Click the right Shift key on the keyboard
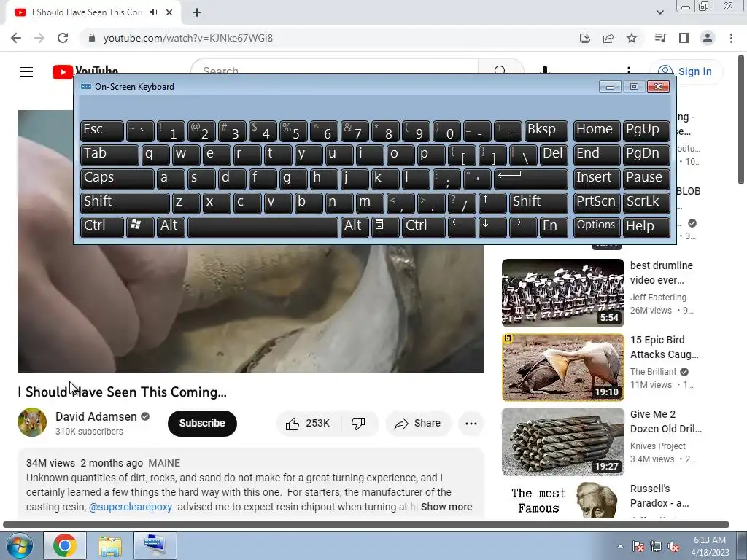Image resolution: width=747 pixels, height=560 pixels. (x=538, y=203)
